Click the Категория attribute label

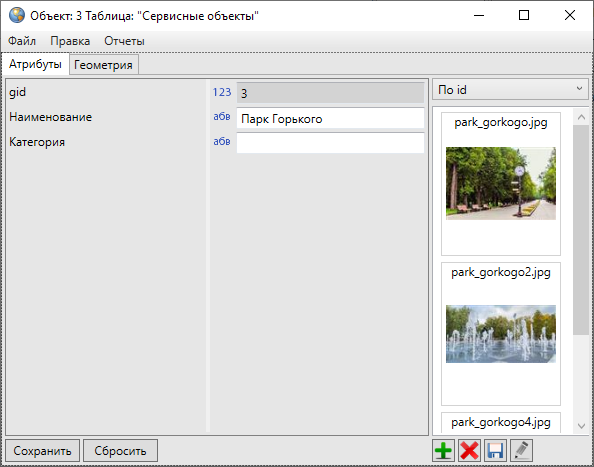click(x=37, y=142)
